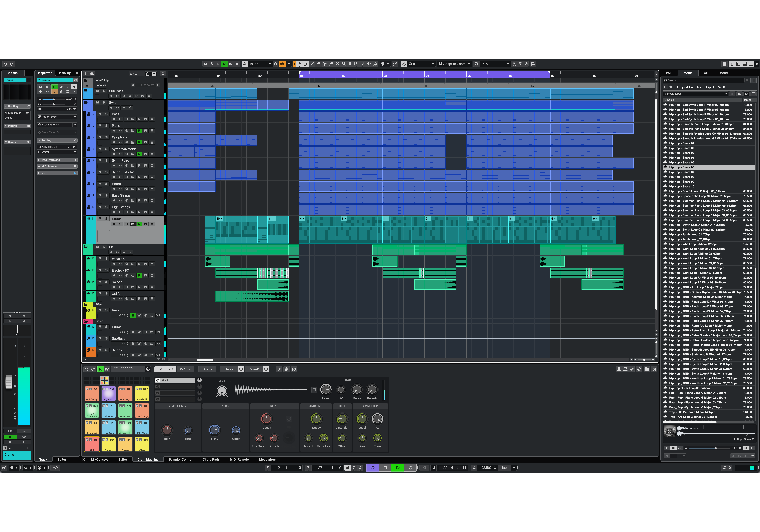Expand the MIDI Inserts inspector section
This screenshot has width=760, height=532.
tap(57, 166)
